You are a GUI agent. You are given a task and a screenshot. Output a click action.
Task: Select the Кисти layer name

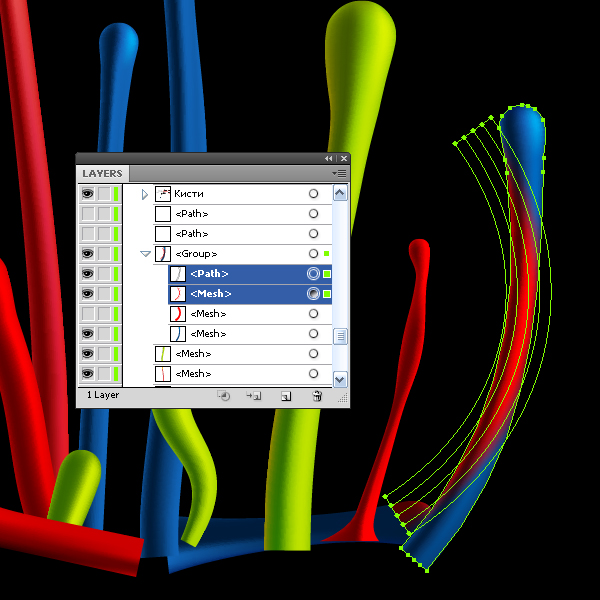point(189,194)
